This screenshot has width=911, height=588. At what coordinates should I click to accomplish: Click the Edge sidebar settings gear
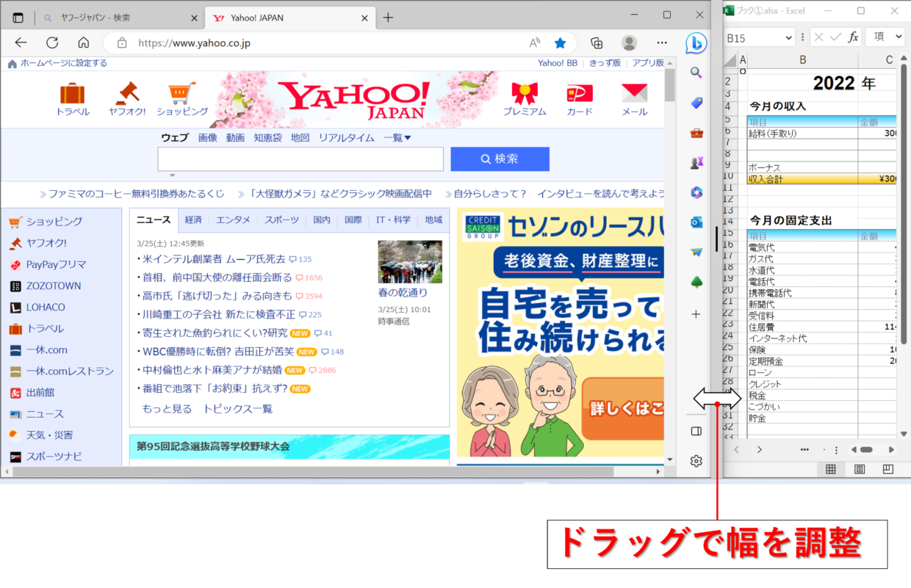(x=696, y=461)
